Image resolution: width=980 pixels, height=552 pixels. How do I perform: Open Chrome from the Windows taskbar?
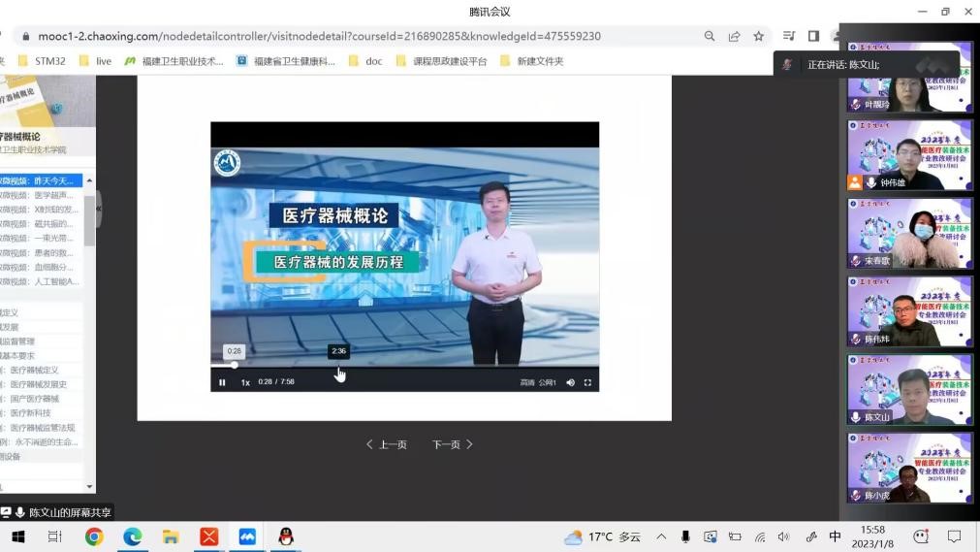94,536
